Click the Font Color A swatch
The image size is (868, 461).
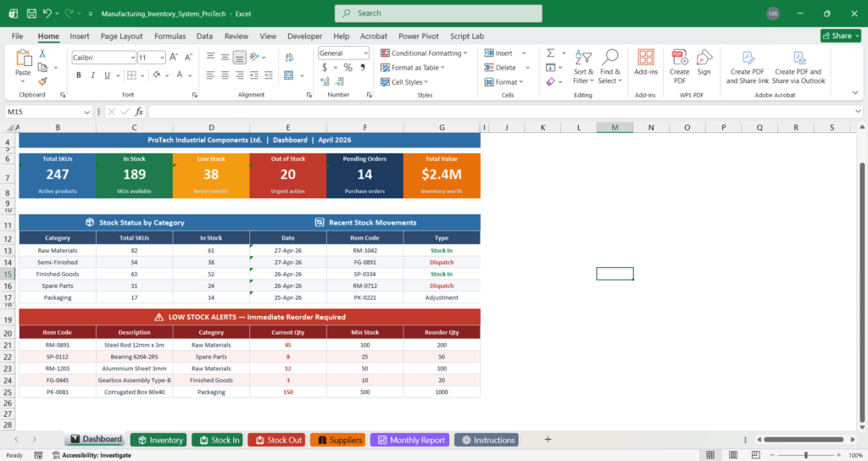click(180, 75)
